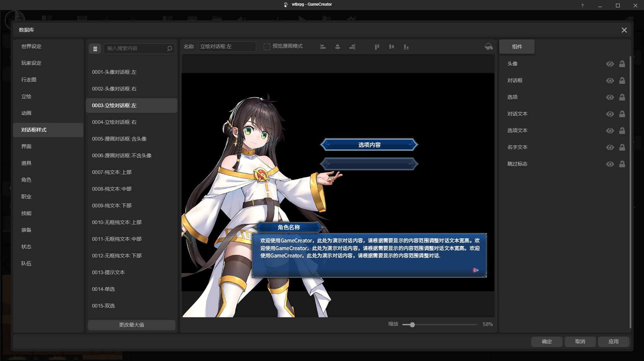Screen dimensions: 644x361
Task: Open 行走图 category
Action: (x=48, y=80)
